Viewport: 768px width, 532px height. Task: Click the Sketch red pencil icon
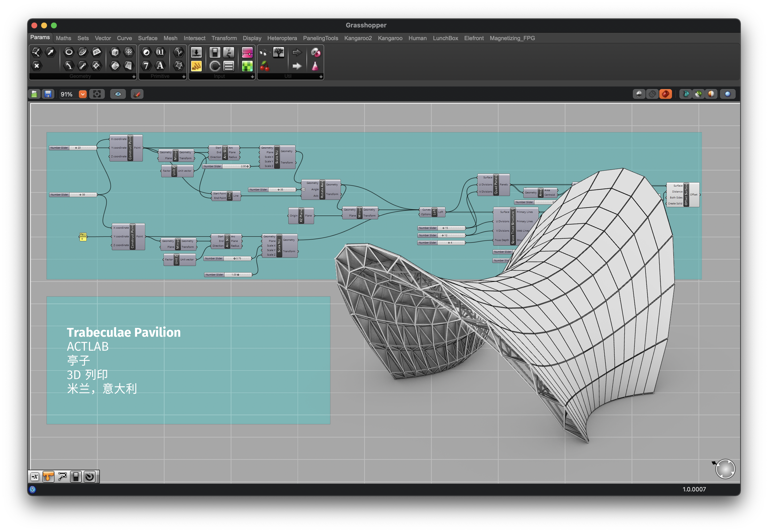(137, 94)
